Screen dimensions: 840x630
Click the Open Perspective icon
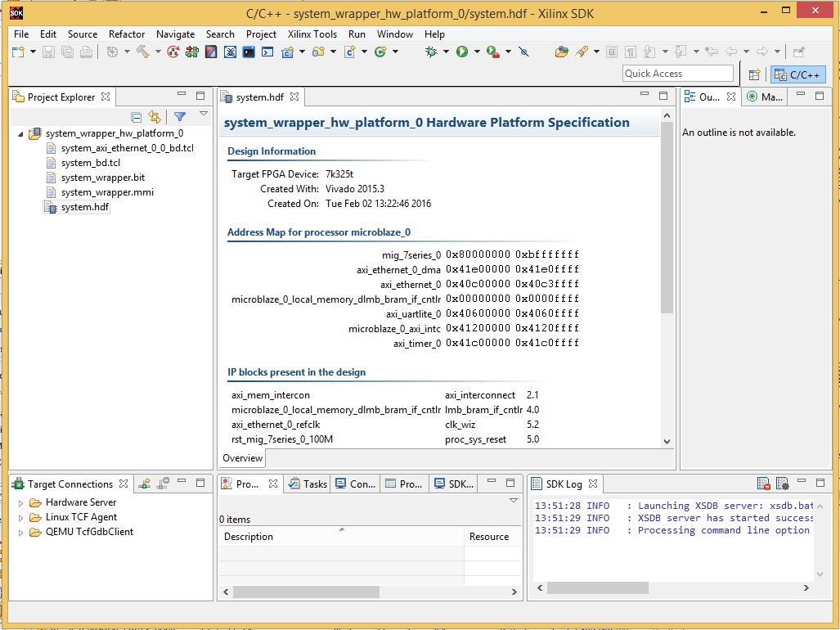point(754,75)
